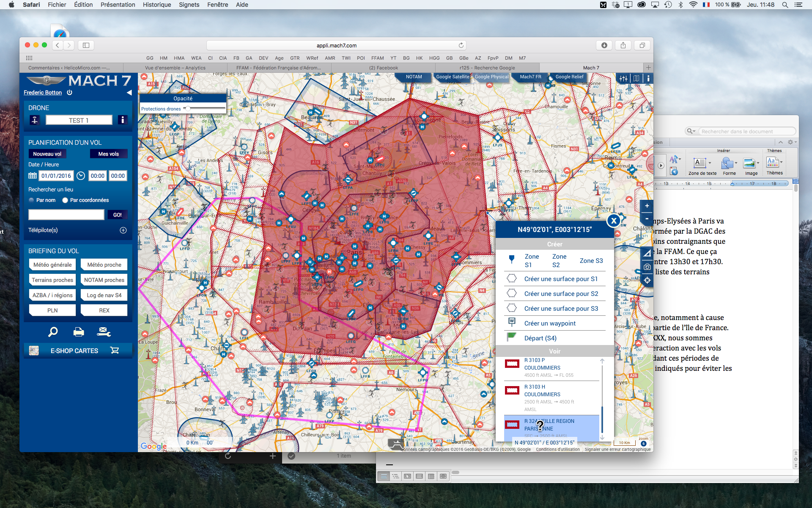
Task: Collapse the Word ribbon with chevron
Action: click(781, 142)
